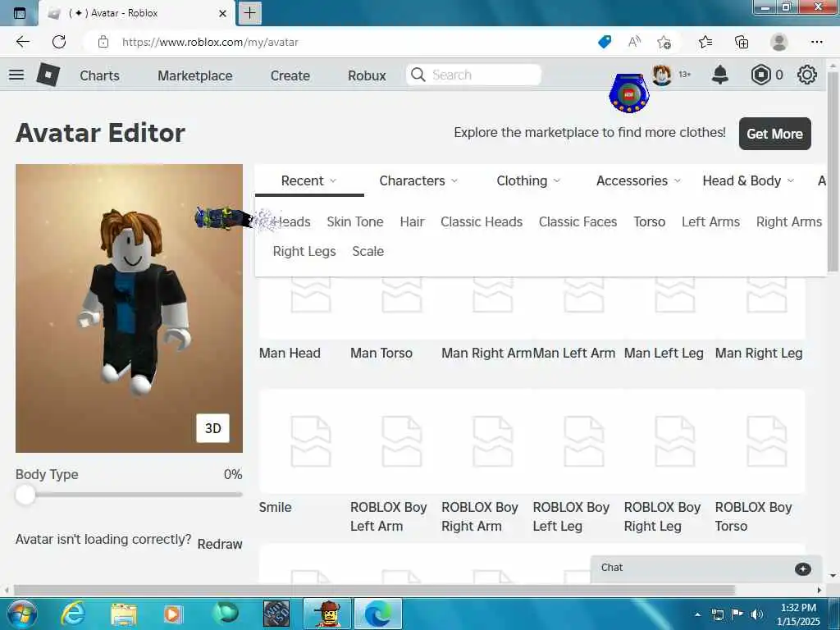The height and width of the screenshot is (630, 840).
Task: Click the Get More button
Action: 774,134
